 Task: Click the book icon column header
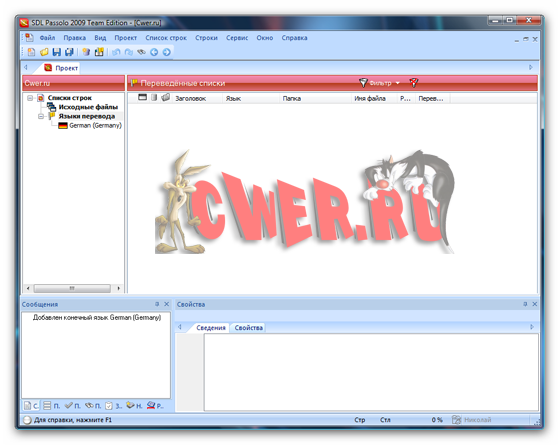(165, 97)
